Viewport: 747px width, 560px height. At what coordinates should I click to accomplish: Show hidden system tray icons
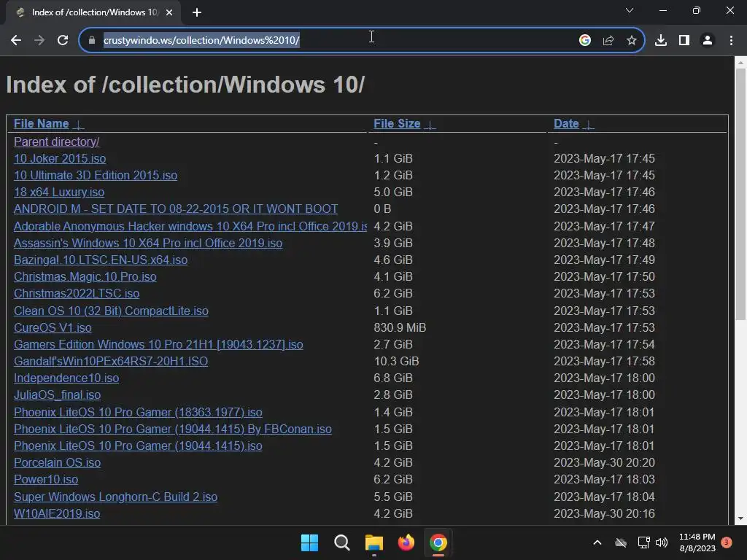[597, 542]
